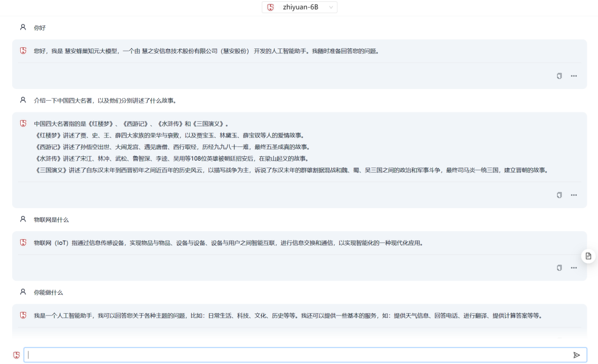Show more options for the 物联网 answer

573,267
